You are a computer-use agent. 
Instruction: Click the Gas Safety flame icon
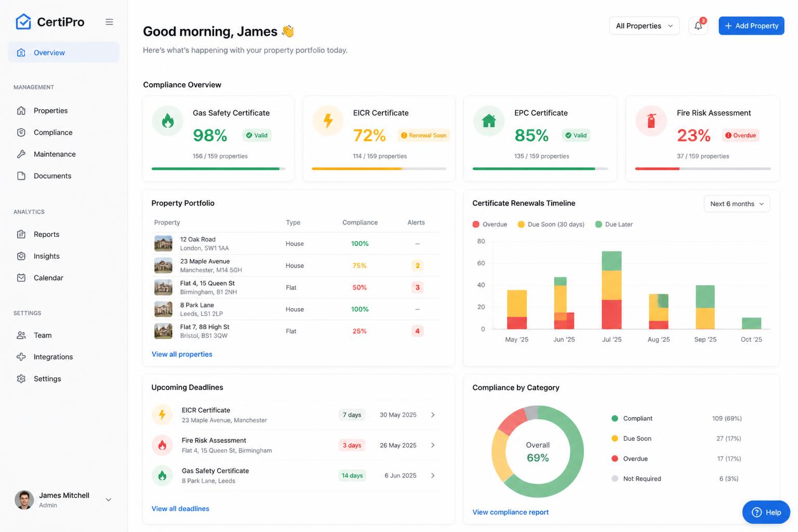(167, 121)
